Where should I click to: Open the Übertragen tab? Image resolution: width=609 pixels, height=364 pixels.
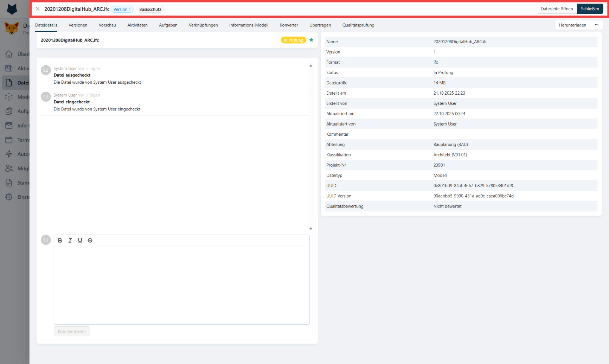[x=320, y=25]
